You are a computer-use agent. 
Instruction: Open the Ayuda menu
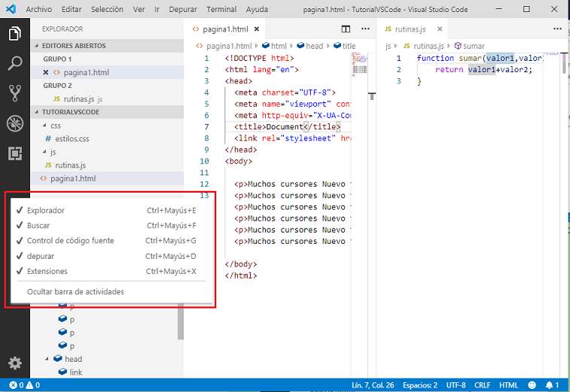(x=257, y=9)
